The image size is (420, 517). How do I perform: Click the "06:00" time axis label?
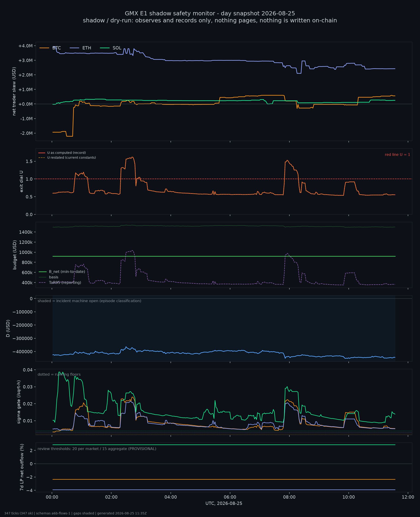coord(230,497)
